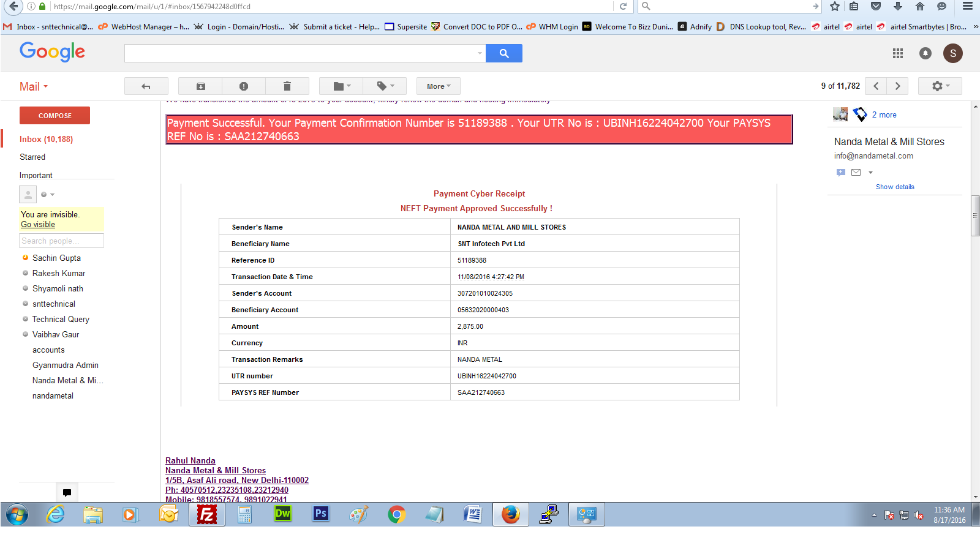Viewport: 980px width, 551px height.
Task: Open FileZilla from the taskbar
Action: [207, 515]
